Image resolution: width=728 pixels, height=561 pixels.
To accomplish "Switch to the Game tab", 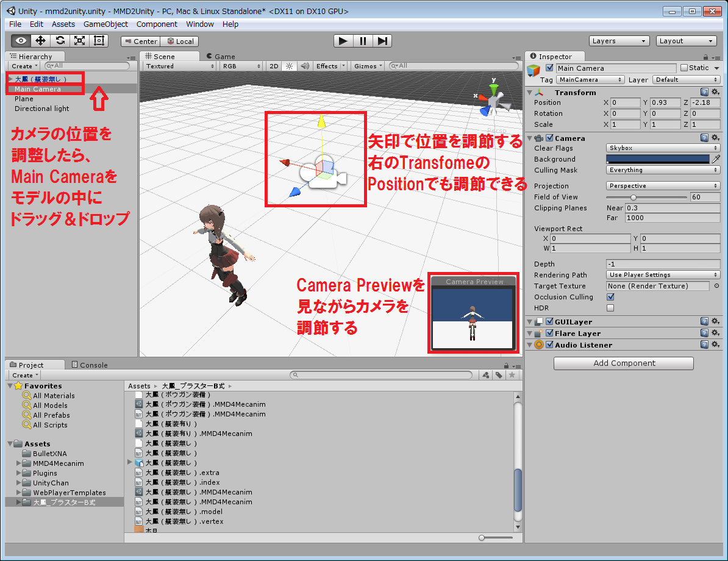I will [221, 56].
